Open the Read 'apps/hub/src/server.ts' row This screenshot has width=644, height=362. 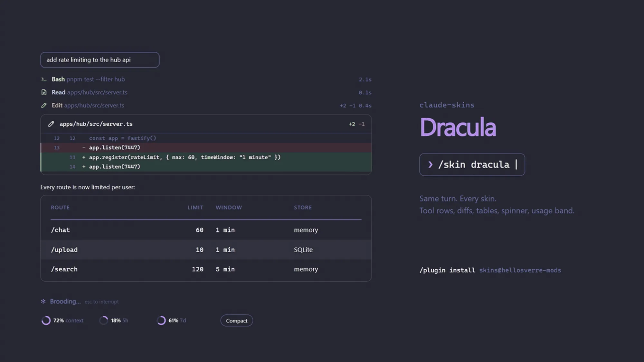(x=206, y=92)
